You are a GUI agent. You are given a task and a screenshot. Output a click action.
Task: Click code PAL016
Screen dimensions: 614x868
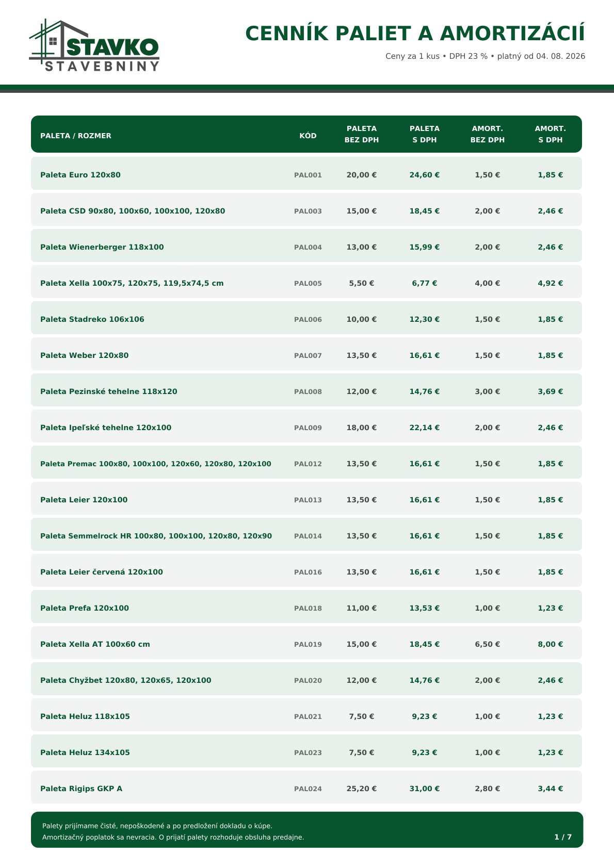click(x=308, y=572)
